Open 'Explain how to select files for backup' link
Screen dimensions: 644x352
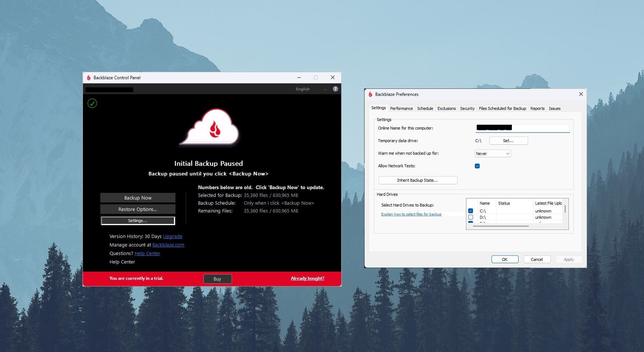(411, 214)
